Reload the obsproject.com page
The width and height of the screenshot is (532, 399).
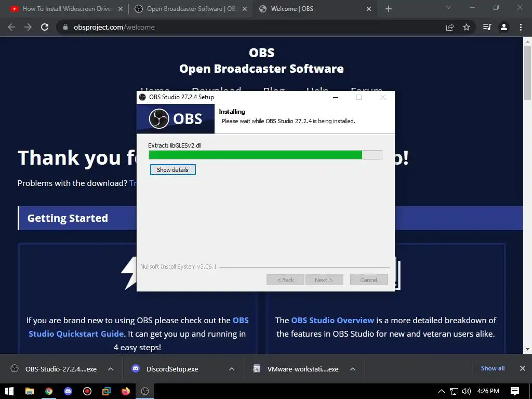(45, 27)
